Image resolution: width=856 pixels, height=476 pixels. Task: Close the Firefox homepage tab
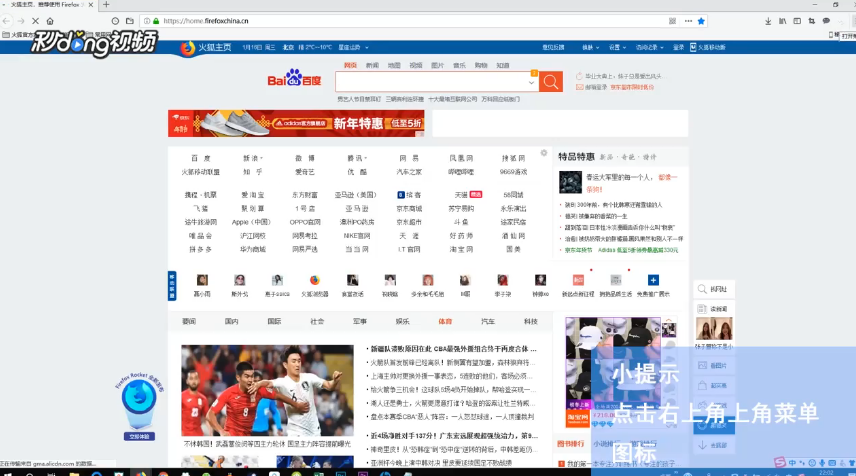[91, 4]
